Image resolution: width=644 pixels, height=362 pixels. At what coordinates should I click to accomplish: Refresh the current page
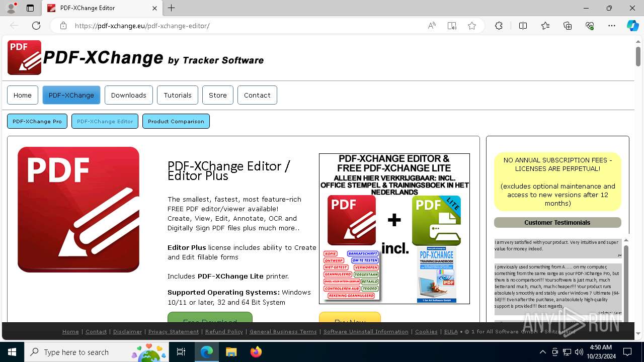(x=36, y=26)
